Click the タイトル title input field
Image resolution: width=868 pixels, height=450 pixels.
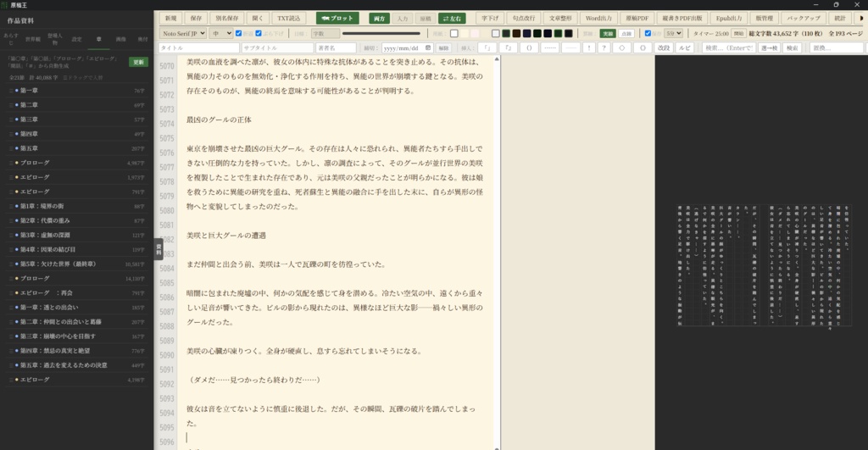[x=198, y=48]
